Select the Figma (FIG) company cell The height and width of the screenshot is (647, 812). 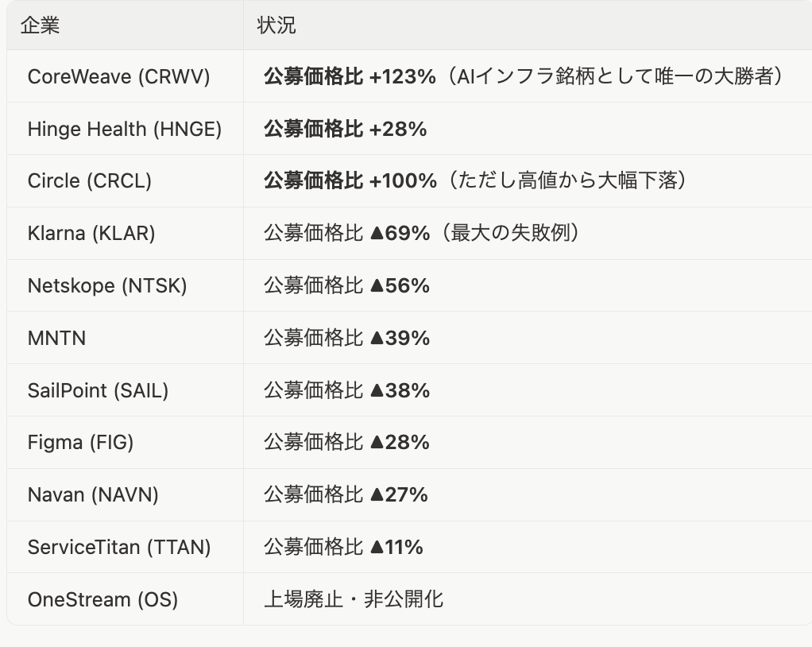pos(80,443)
